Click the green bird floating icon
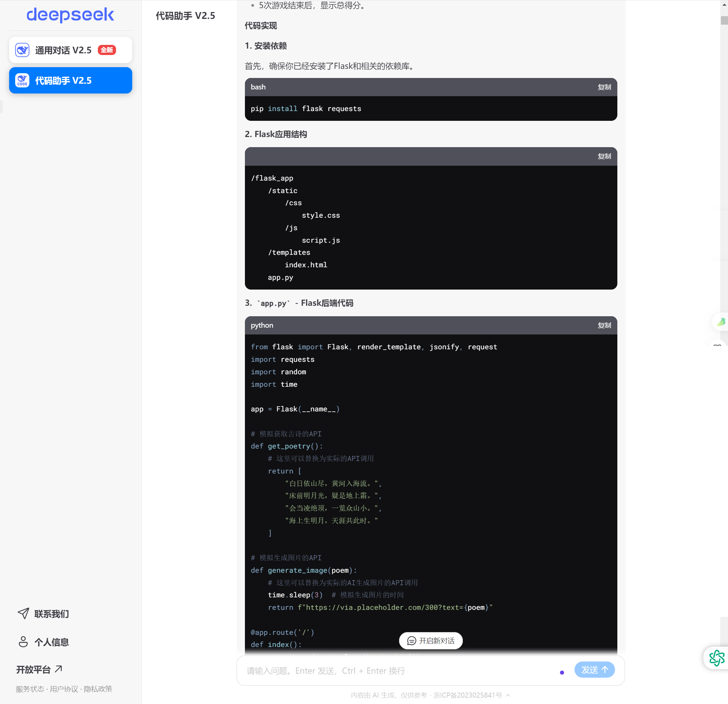Viewport: 728px width, 704px height. coord(721,322)
